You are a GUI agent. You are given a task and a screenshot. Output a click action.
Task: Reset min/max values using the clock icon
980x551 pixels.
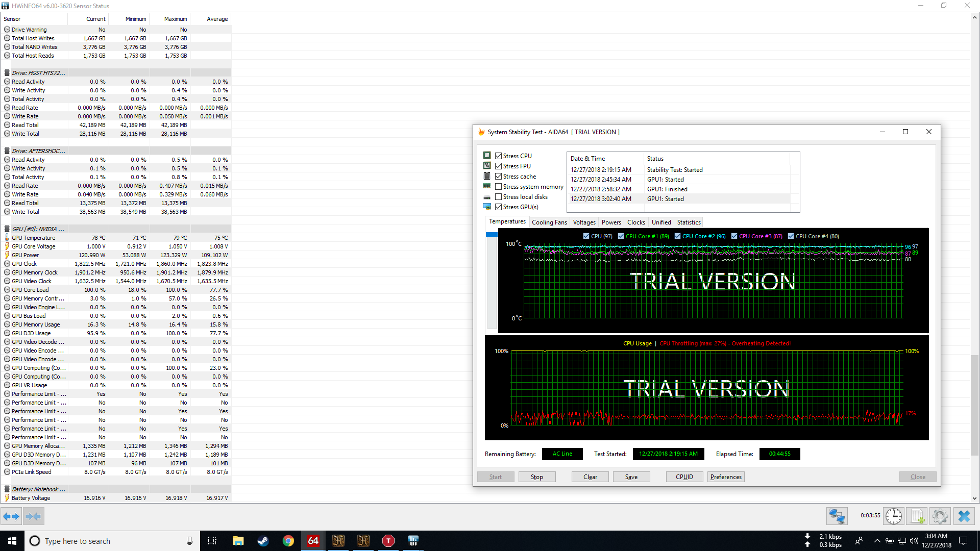[x=894, y=516]
